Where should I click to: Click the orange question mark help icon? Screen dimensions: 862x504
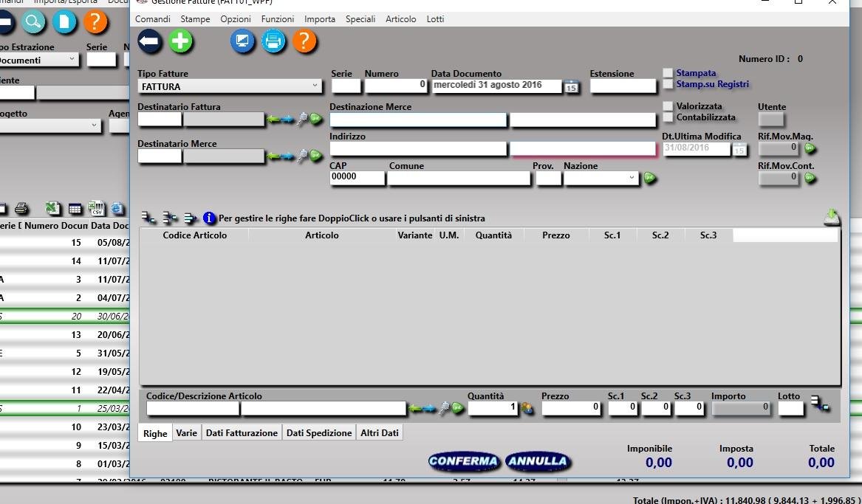click(x=304, y=41)
